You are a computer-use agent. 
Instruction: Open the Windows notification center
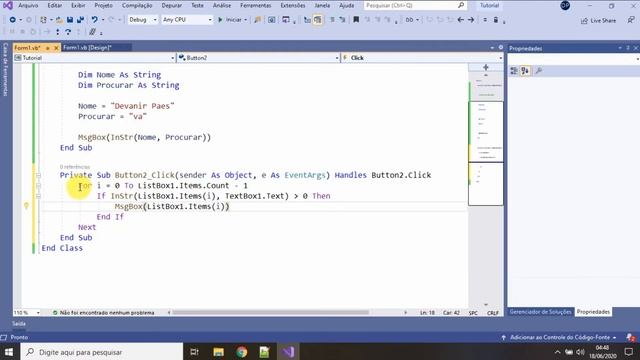[x=629, y=352]
